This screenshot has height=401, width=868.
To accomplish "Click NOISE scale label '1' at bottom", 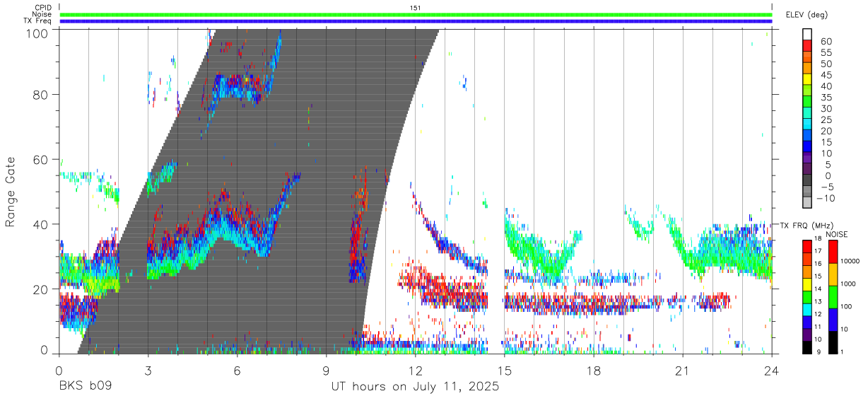I will 843,351.
